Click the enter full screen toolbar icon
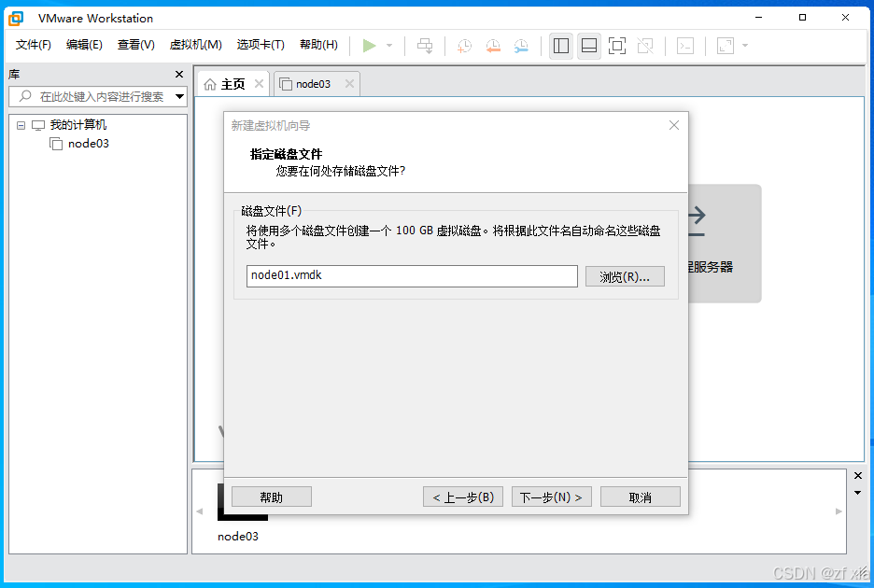 (617, 45)
